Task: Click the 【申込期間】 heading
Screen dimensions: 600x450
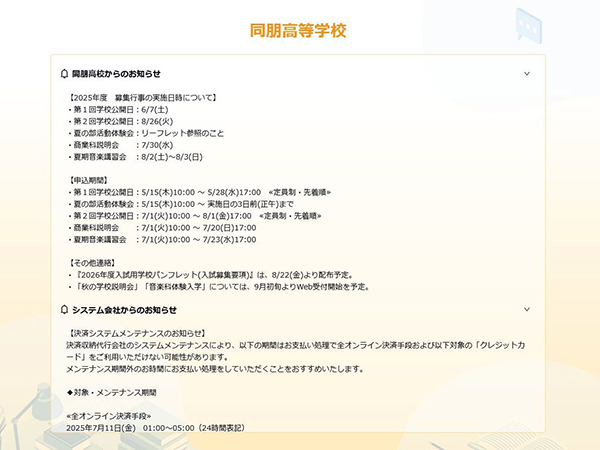Action: (89, 180)
